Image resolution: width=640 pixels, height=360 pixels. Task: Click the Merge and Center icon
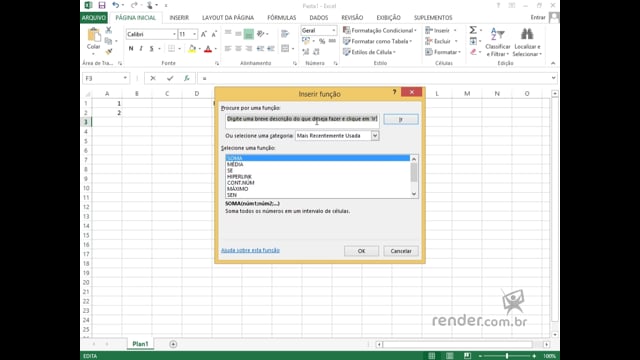point(285,49)
